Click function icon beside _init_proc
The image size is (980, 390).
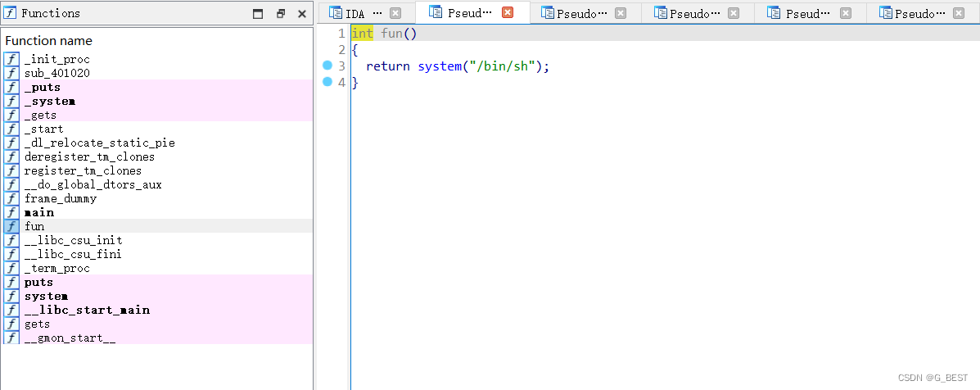tap(11, 59)
